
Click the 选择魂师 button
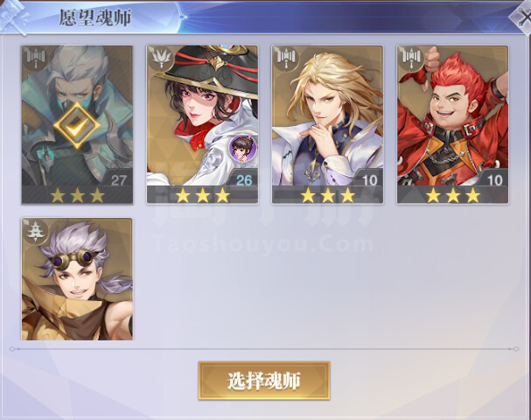click(x=264, y=381)
